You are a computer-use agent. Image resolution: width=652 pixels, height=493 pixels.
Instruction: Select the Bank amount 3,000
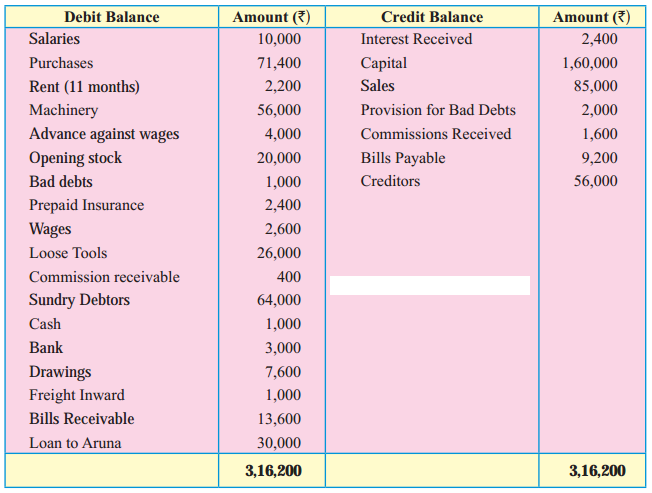click(283, 348)
